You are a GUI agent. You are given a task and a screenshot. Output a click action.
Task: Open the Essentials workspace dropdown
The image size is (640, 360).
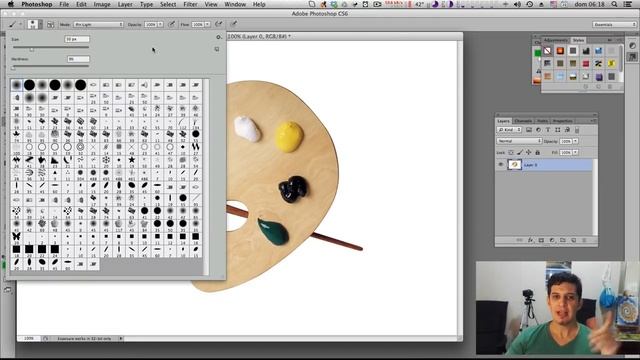click(x=614, y=24)
